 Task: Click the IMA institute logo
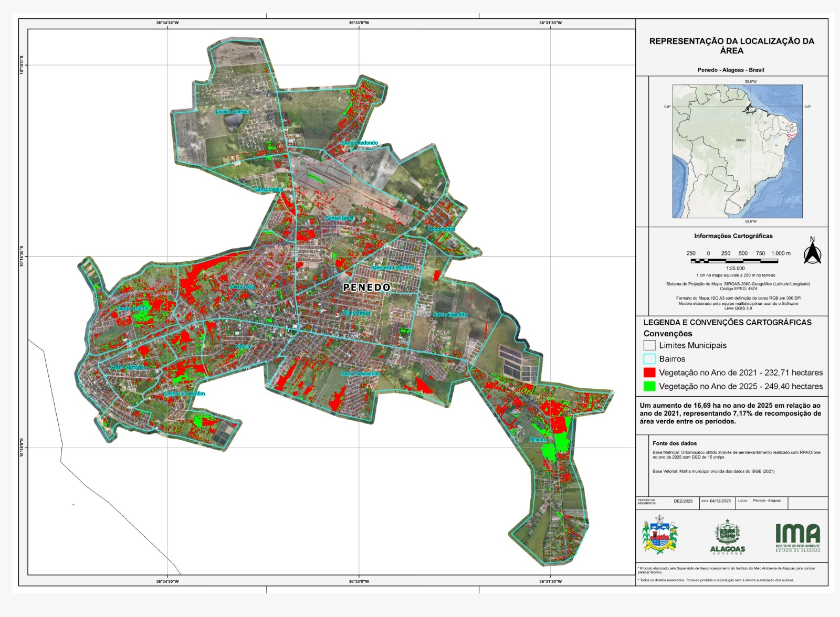tap(797, 537)
